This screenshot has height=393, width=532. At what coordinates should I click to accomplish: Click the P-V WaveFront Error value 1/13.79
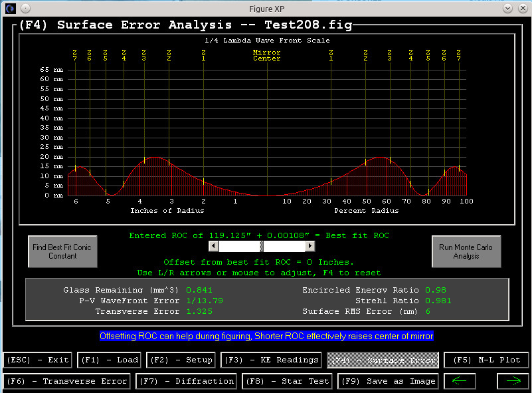coord(205,301)
